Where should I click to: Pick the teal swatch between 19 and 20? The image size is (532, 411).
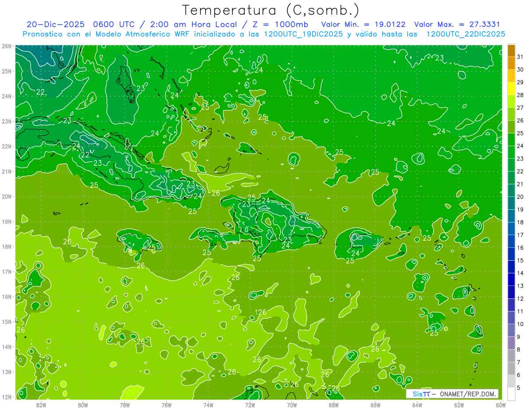[x=511, y=203]
